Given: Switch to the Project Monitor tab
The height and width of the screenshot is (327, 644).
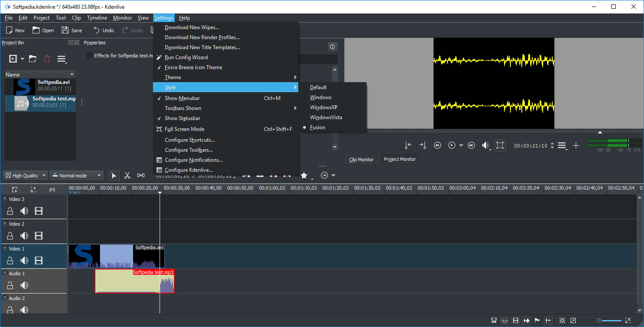Looking at the screenshot, I should tap(400, 159).
